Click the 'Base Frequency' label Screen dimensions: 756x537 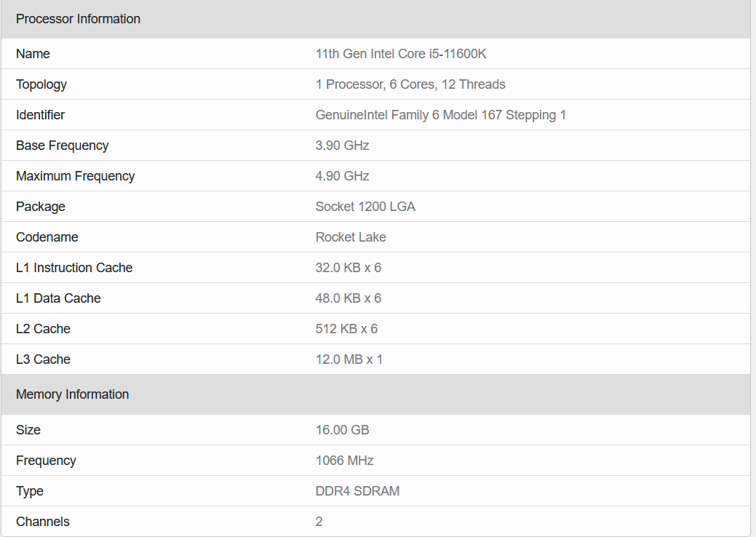pos(62,145)
